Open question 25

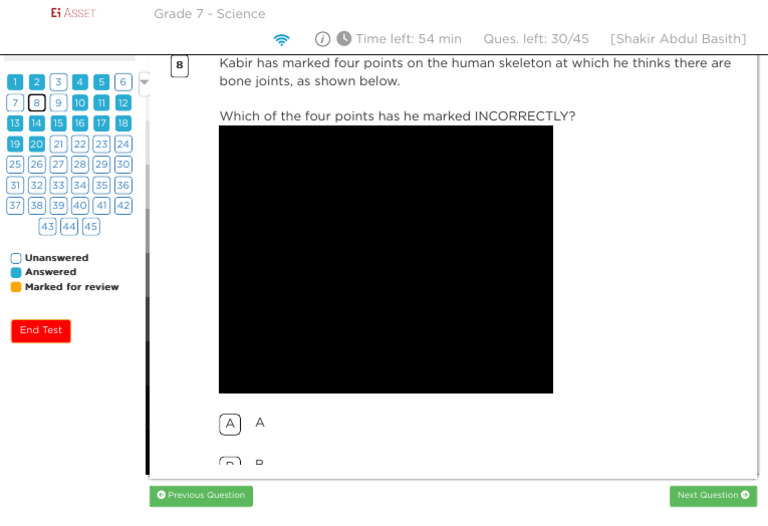[x=15, y=164]
